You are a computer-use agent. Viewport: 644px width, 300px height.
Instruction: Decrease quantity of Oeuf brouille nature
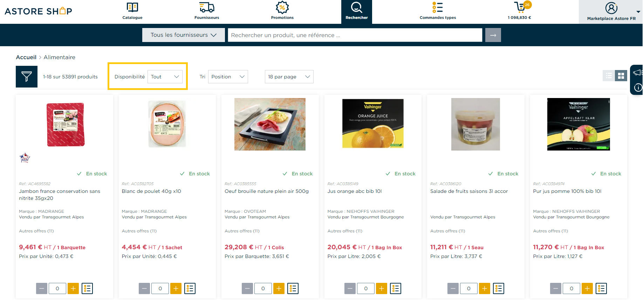pos(247,288)
